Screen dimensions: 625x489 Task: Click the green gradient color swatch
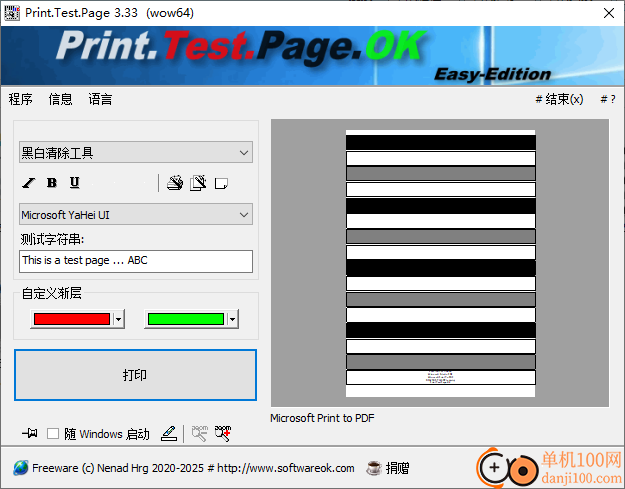[186, 319]
